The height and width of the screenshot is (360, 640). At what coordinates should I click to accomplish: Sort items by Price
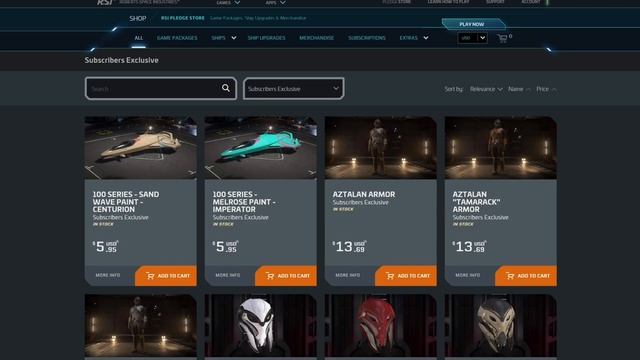point(546,89)
